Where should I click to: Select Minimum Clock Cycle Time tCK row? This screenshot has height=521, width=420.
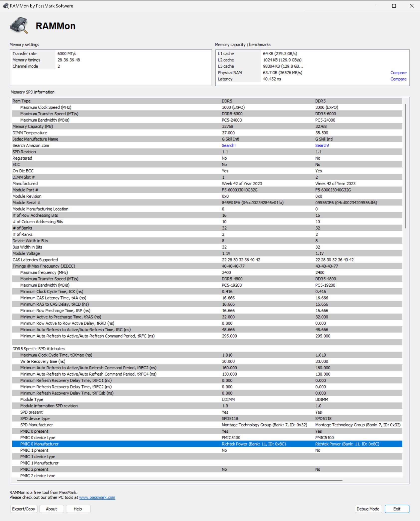(207, 291)
